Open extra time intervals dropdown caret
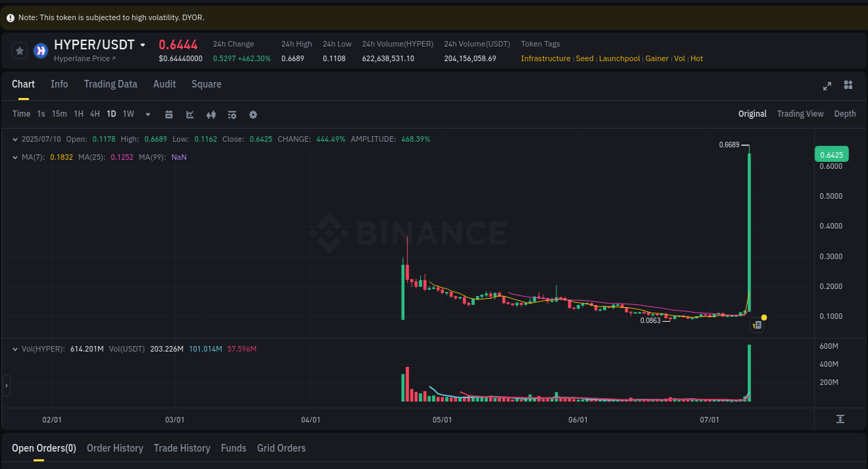This screenshot has width=868, height=469. point(147,114)
